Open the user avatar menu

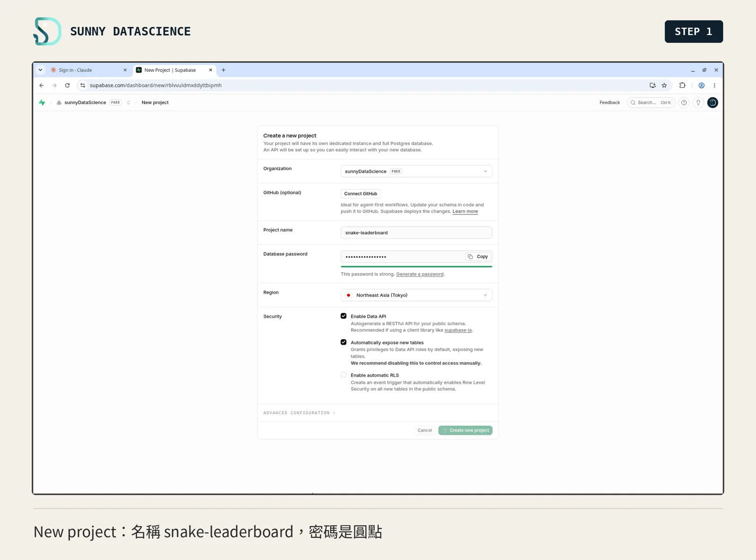[713, 103]
